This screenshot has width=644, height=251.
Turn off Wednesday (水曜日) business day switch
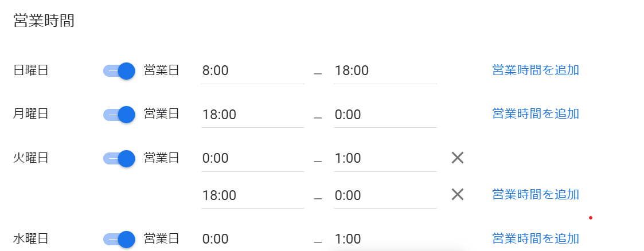(x=120, y=239)
